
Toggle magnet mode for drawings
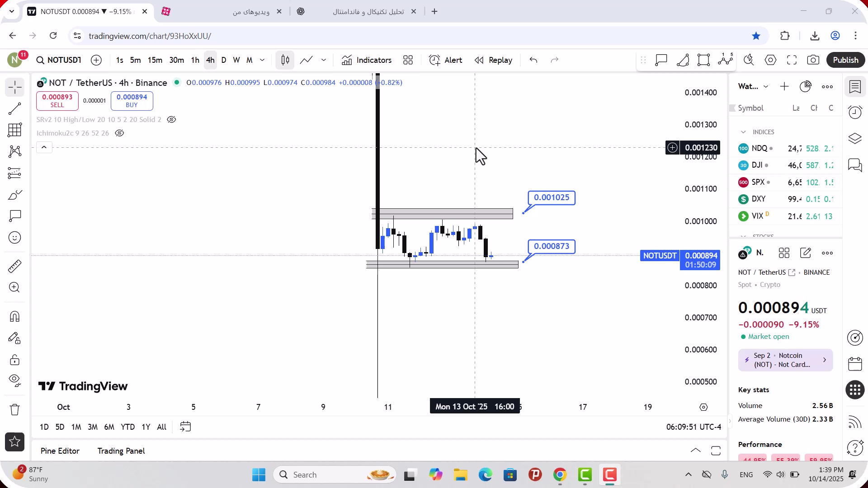pyautogui.click(x=15, y=316)
